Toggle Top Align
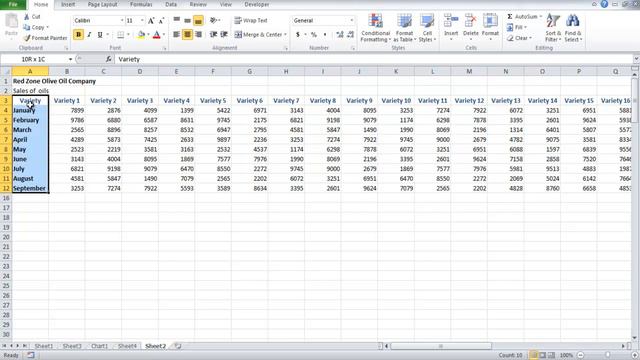 [176, 20]
